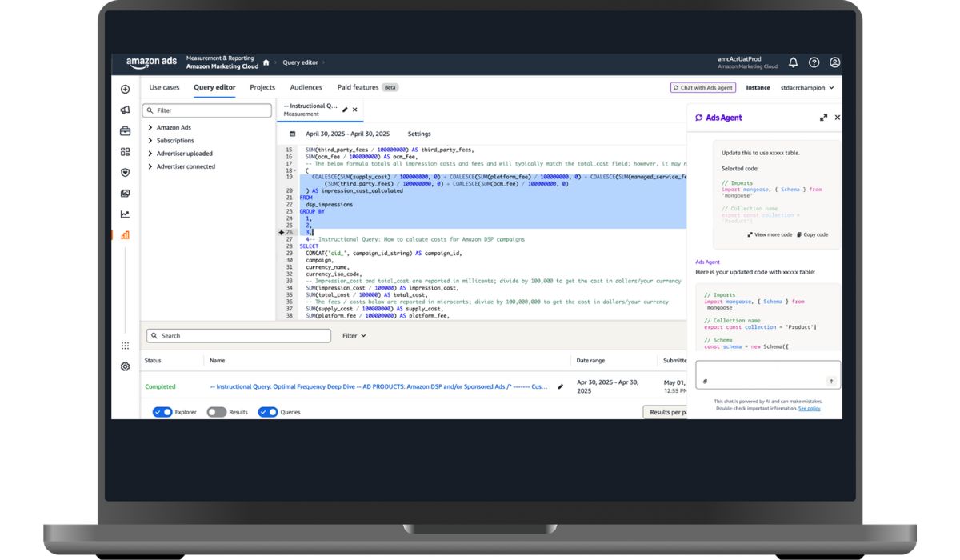Open the See policy link
The width and height of the screenshot is (960, 560).
[x=809, y=409]
